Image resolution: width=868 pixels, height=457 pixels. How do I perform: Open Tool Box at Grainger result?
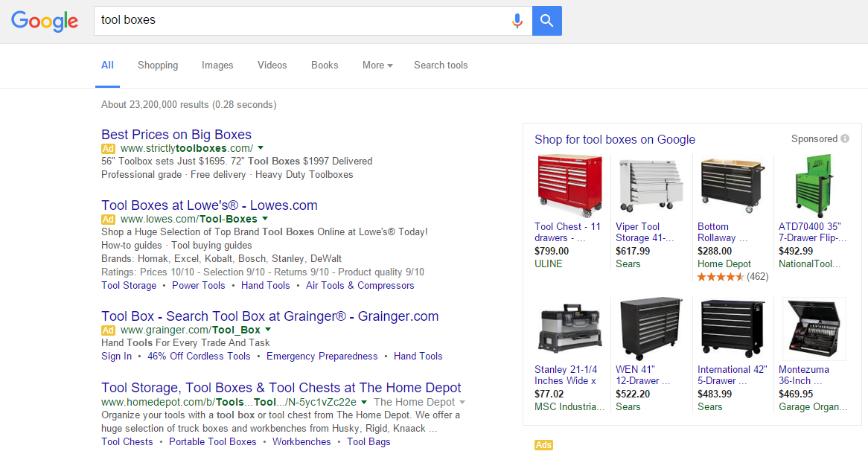(269, 316)
